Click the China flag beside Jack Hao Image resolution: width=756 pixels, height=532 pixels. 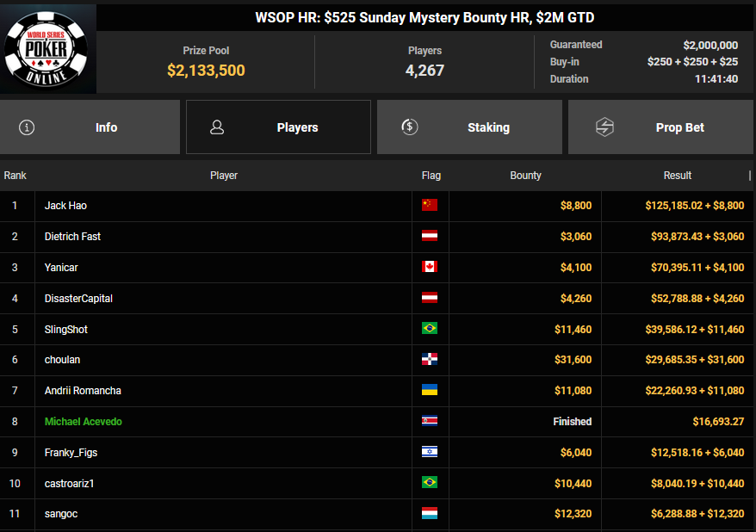point(429,206)
